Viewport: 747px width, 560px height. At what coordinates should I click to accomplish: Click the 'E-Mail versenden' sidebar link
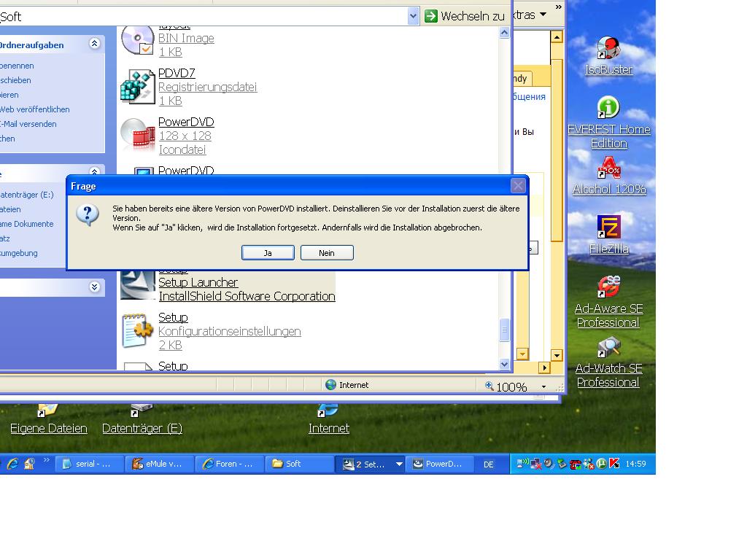tap(28, 124)
